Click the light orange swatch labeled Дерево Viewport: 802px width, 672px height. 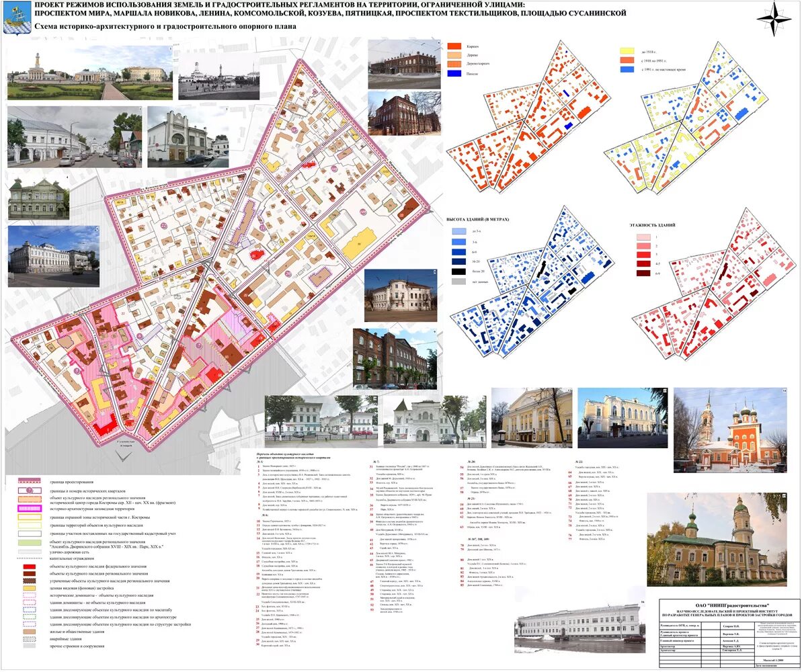(x=454, y=55)
